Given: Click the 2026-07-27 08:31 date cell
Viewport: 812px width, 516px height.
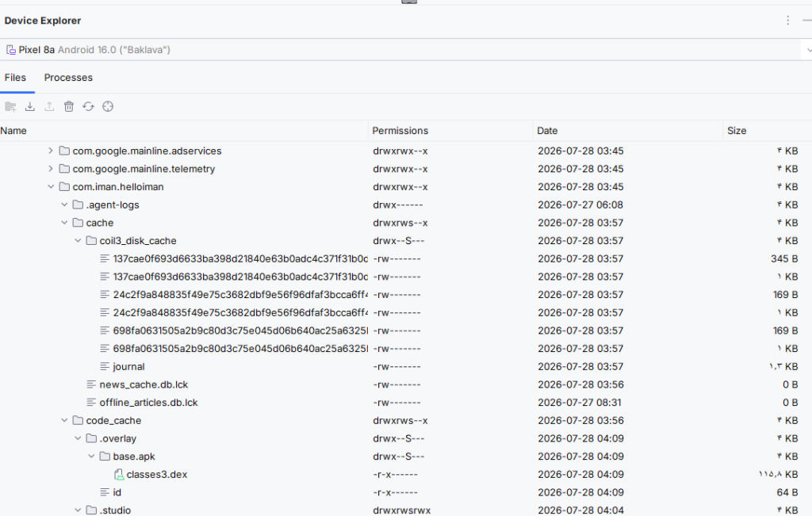Looking at the screenshot, I should click(x=580, y=403).
